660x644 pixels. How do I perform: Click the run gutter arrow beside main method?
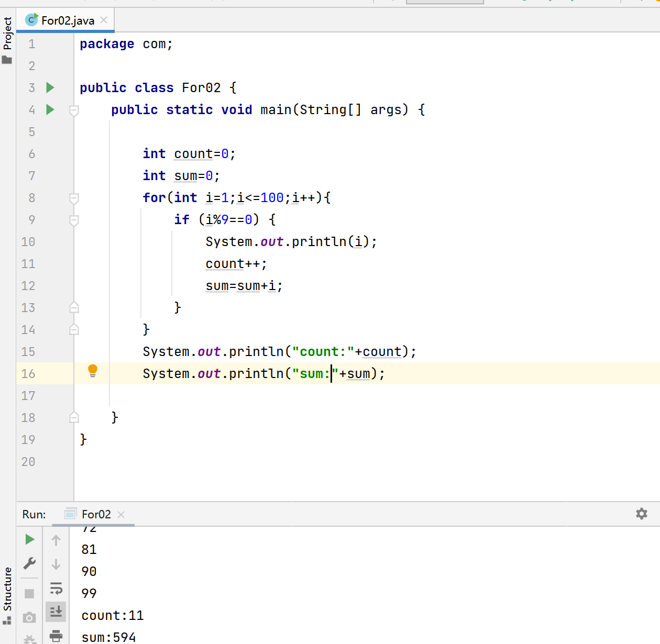click(x=50, y=109)
